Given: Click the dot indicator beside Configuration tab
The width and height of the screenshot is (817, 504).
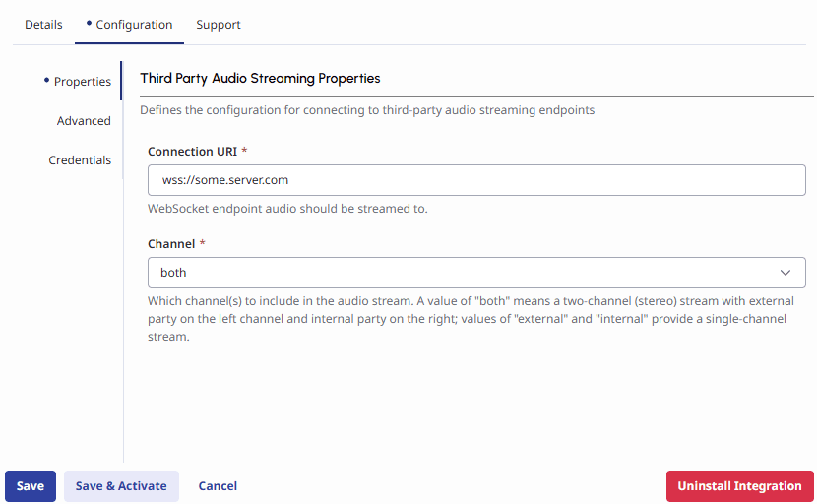Looking at the screenshot, I should pyautogui.click(x=89, y=22).
